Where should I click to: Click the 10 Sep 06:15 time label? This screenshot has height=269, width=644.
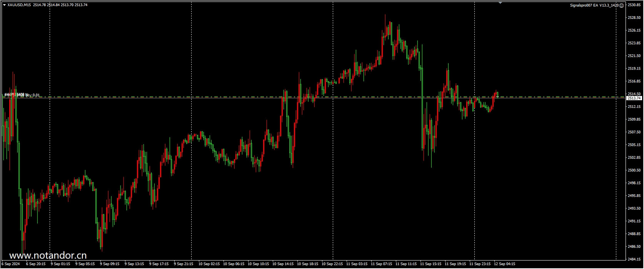pos(234,264)
